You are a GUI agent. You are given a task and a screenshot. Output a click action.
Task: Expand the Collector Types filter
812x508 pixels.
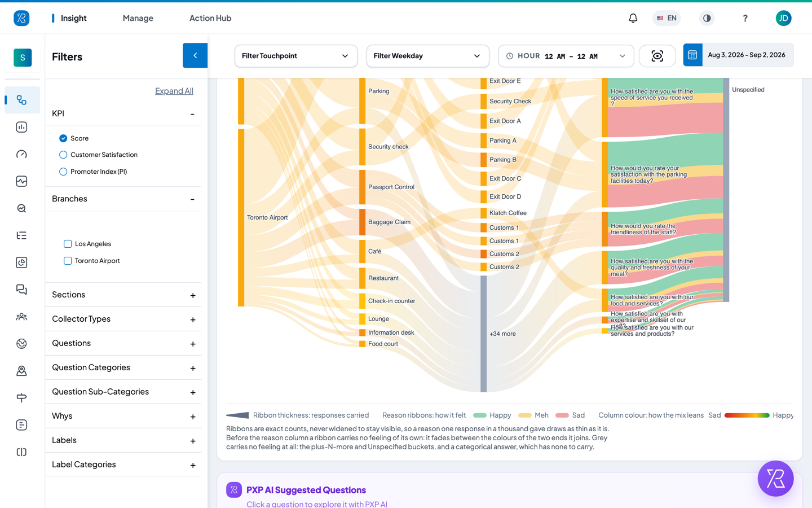tap(123, 319)
